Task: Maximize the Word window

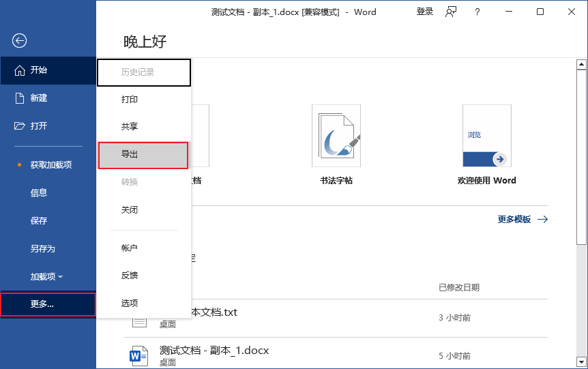Action: pyautogui.click(x=540, y=12)
